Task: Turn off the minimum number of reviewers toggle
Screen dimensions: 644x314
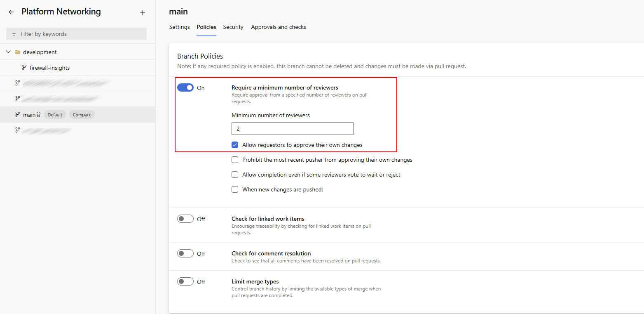Action: (185, 87)
